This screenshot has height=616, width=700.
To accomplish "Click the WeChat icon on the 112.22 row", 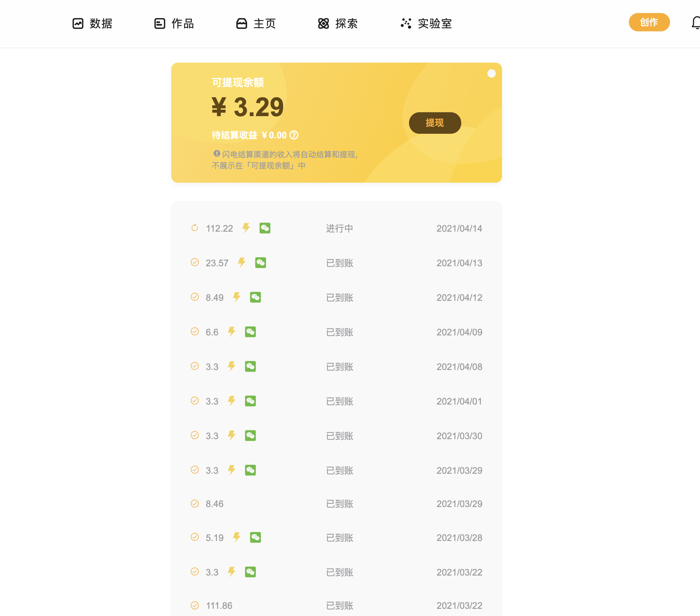I will pyautogui.click(x=265, y=228).
